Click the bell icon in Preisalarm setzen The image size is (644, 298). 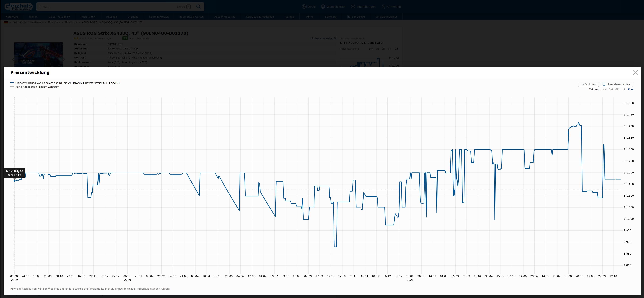pyautogui.click(x=604, y=84)
